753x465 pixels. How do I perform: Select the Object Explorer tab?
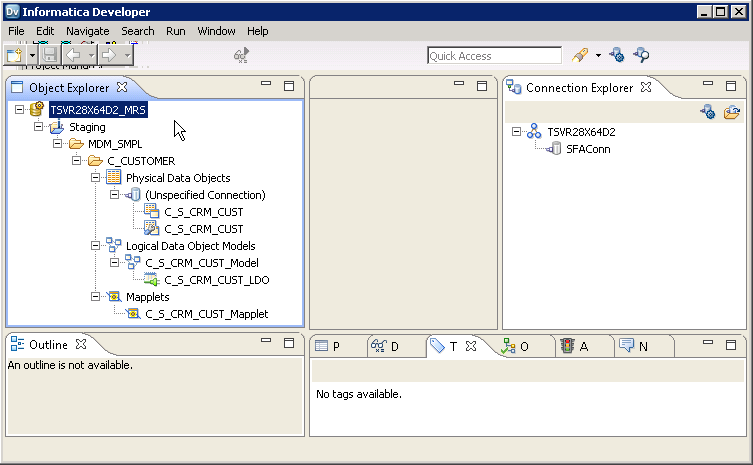click(x=69, y=88)
